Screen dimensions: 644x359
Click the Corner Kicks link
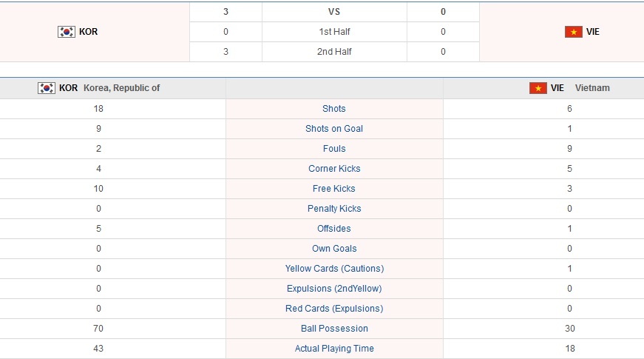click(x=334, y=169)
